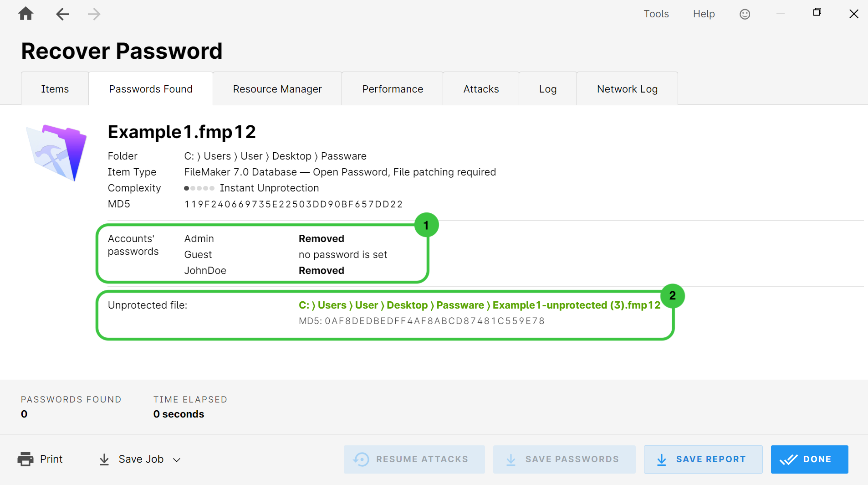Click the folder path C: Users User Desktop Passware
Image resolution: width=868 pixels, height=485 pixels.
point(275,156)
